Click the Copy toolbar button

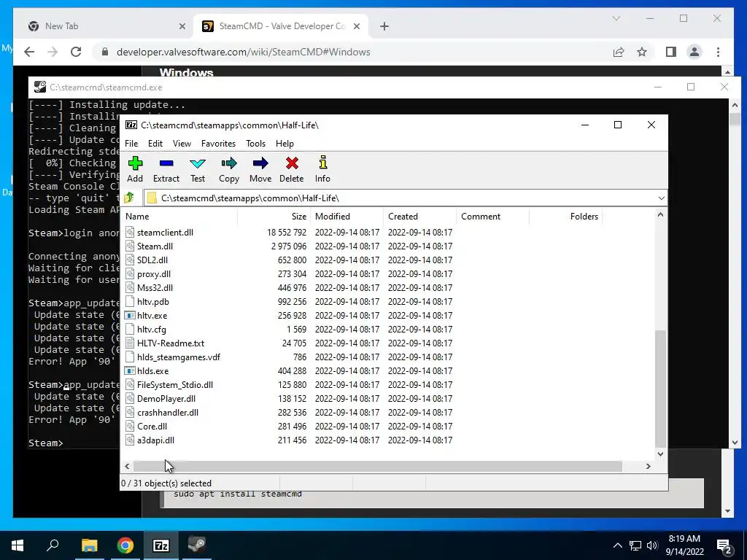tap(228, 169)
